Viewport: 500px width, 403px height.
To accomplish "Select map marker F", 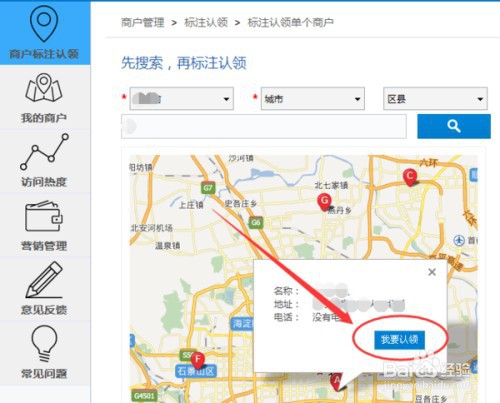I will point(198,361).
